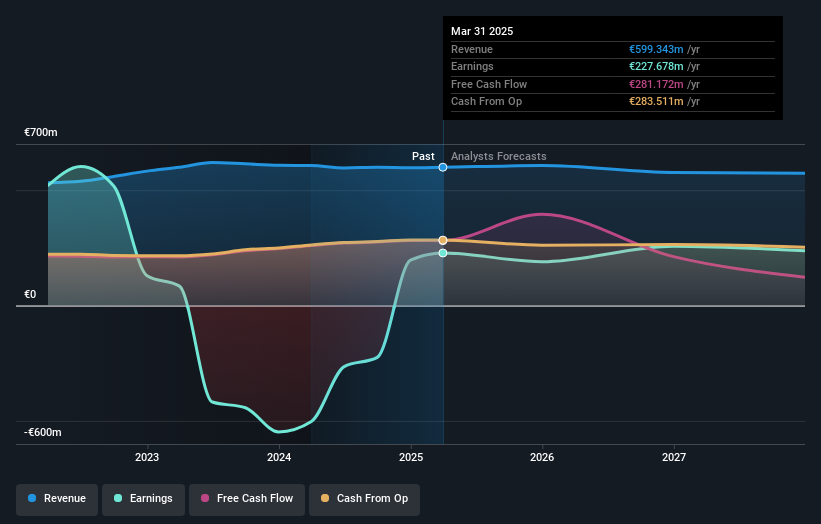
Task: Click the Past label on chart
Action: coord(423,157)
